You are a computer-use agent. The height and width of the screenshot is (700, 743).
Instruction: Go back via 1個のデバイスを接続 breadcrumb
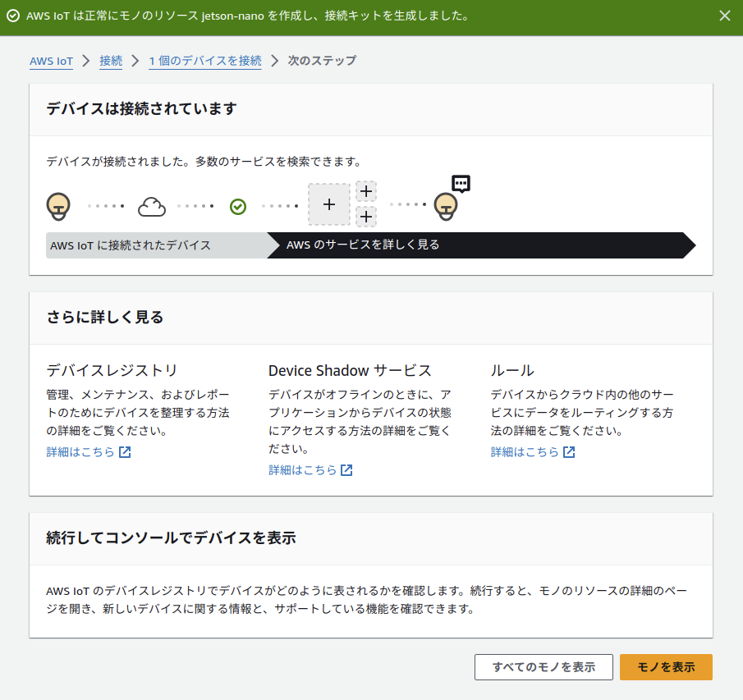(204, 61)
